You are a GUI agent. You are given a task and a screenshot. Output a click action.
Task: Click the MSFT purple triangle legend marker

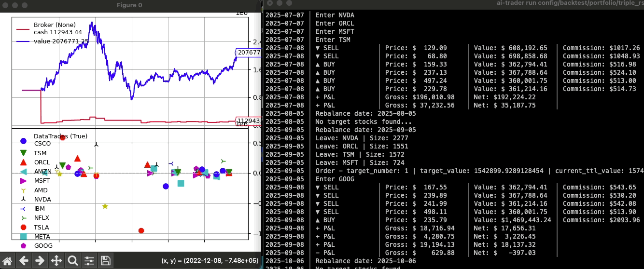point(23,180)
